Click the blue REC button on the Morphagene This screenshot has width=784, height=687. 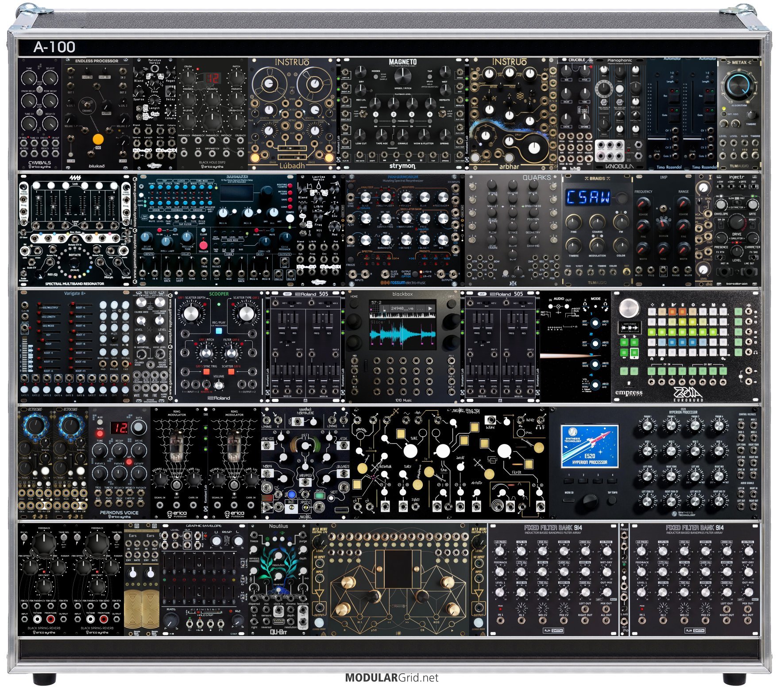tap(292, 494)
